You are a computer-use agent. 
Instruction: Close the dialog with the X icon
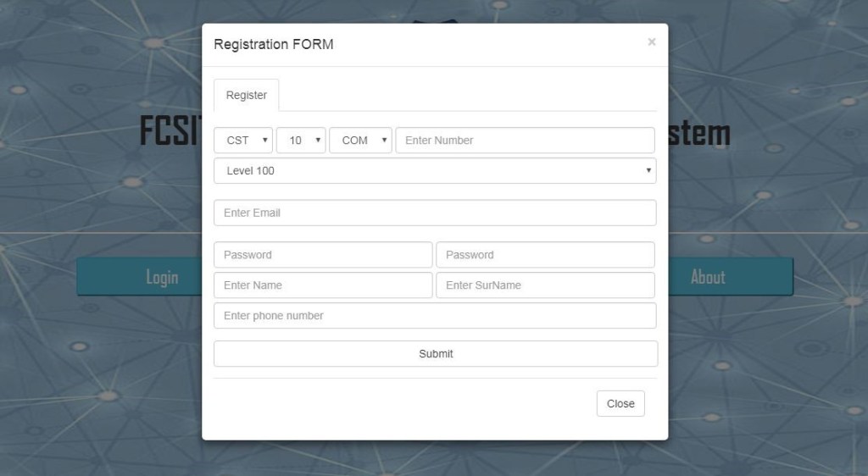pyautogui.click(x=651, y=42)
